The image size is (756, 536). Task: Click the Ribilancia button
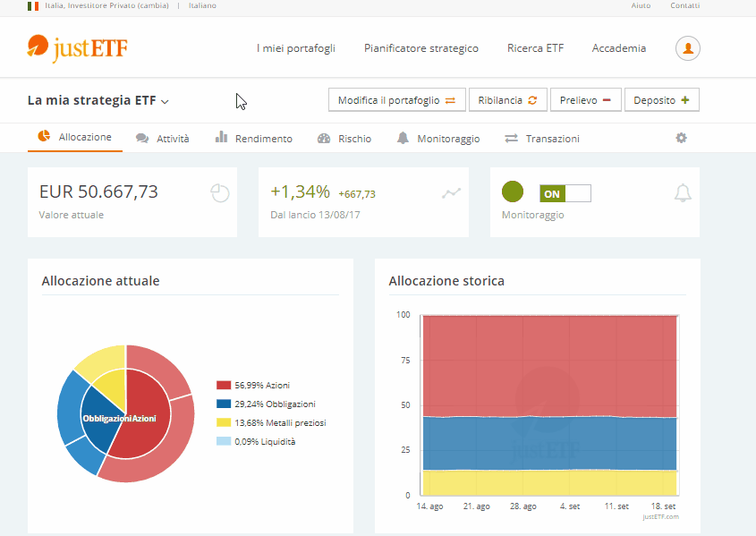507,100
